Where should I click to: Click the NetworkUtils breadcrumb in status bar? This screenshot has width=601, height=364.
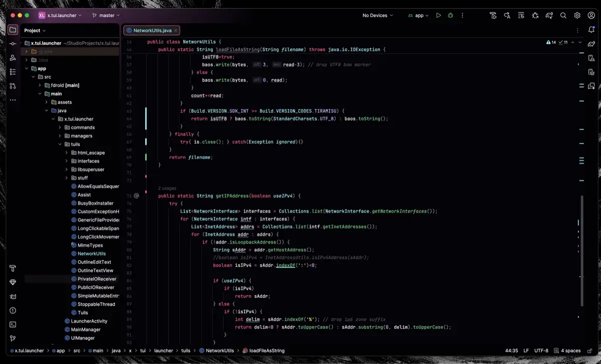point(216,350)
